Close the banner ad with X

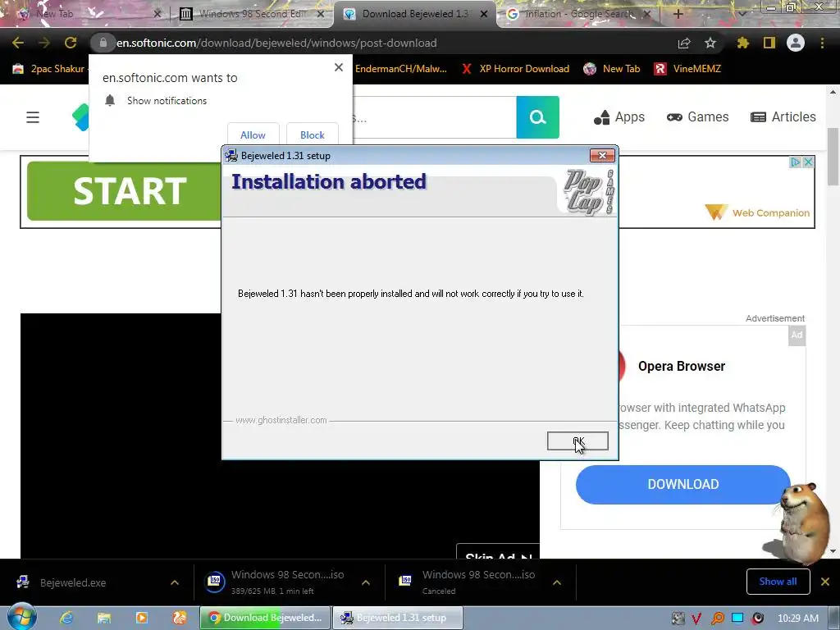[x=808, y=162]
